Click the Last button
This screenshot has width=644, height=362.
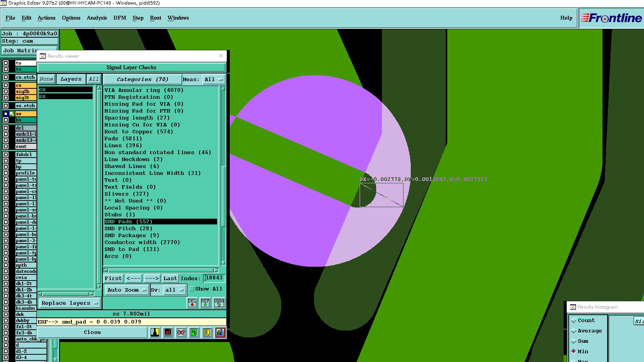[170, 279]
